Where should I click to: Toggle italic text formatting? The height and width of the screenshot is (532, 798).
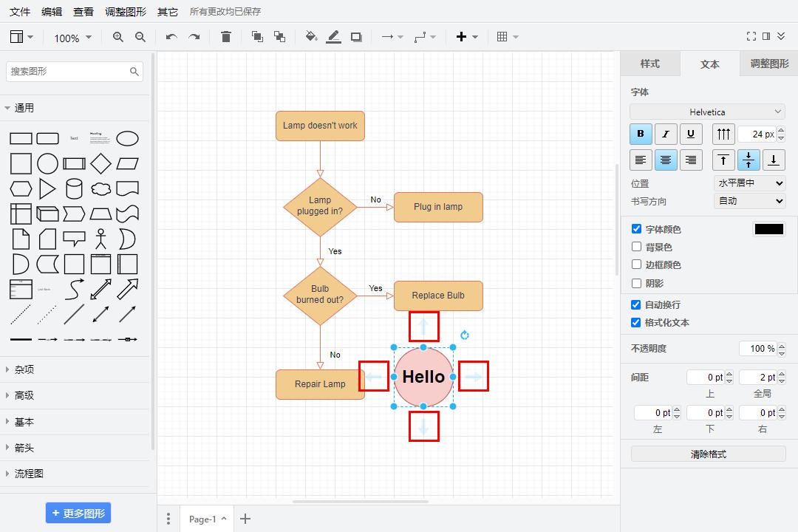coord(666,134)
